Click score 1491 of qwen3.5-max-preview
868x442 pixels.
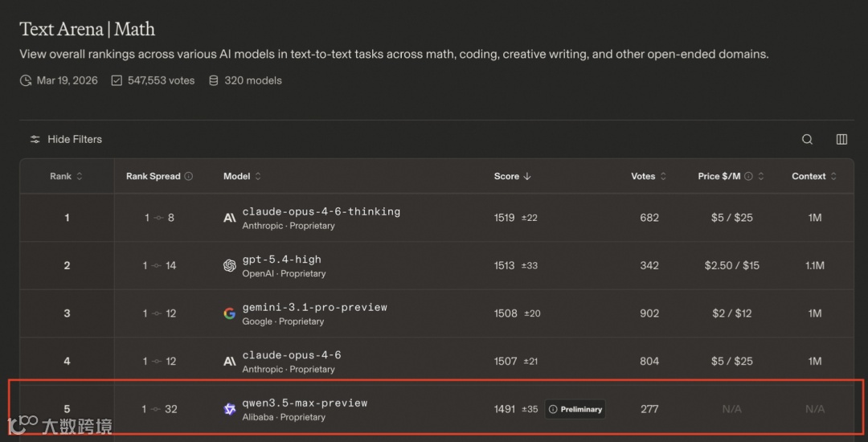pyautogui.click(x=504, y=409)
